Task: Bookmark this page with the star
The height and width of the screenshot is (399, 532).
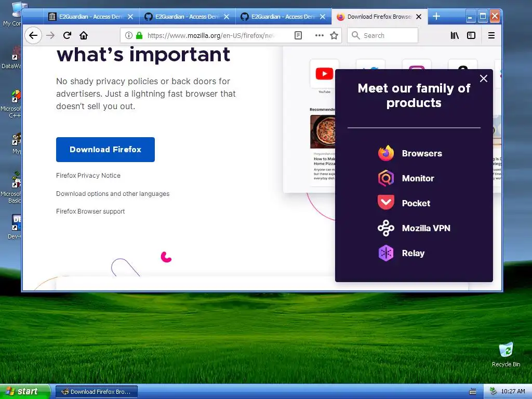Action: pyautogui.click(x=334, y=35)
